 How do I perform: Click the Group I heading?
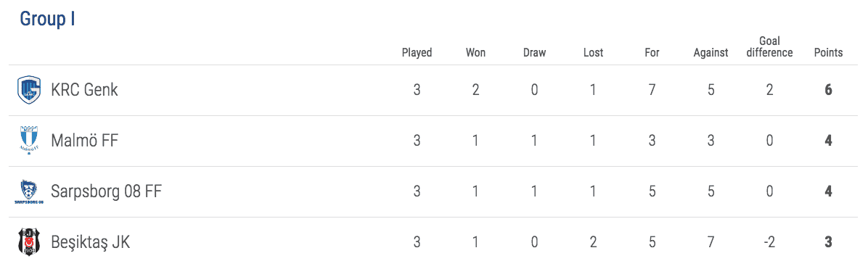48,19
